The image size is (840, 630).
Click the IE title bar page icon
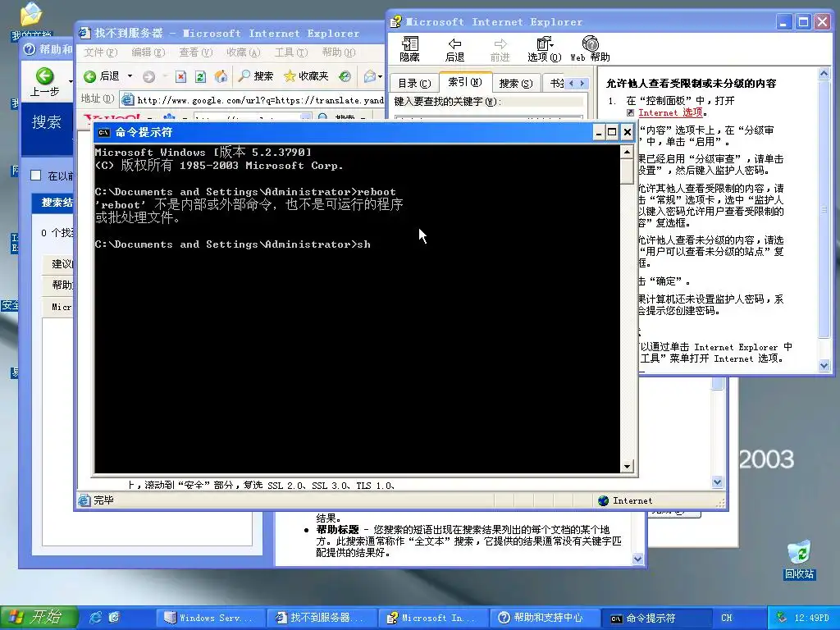(84, 33)
